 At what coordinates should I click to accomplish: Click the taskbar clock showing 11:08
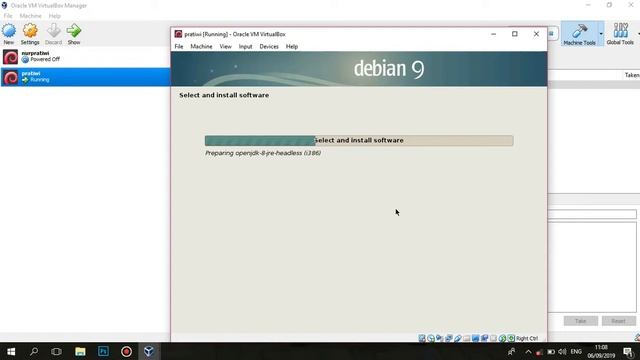click(601, 352)
